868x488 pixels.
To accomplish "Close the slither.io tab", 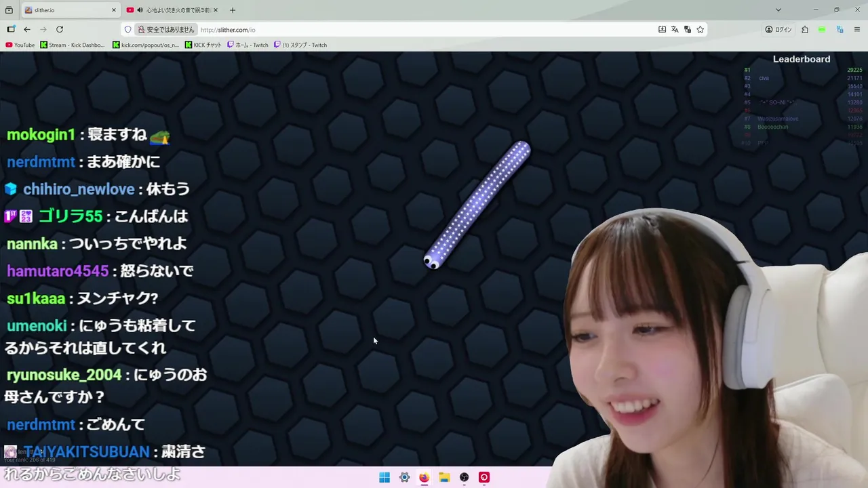I will [113, 10].
